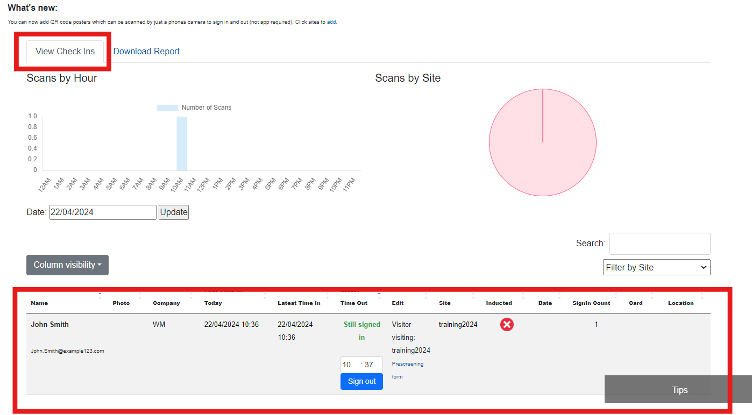Sort by Latest Time In column
The height and width of the screenshot is (415, 755).
298,303
